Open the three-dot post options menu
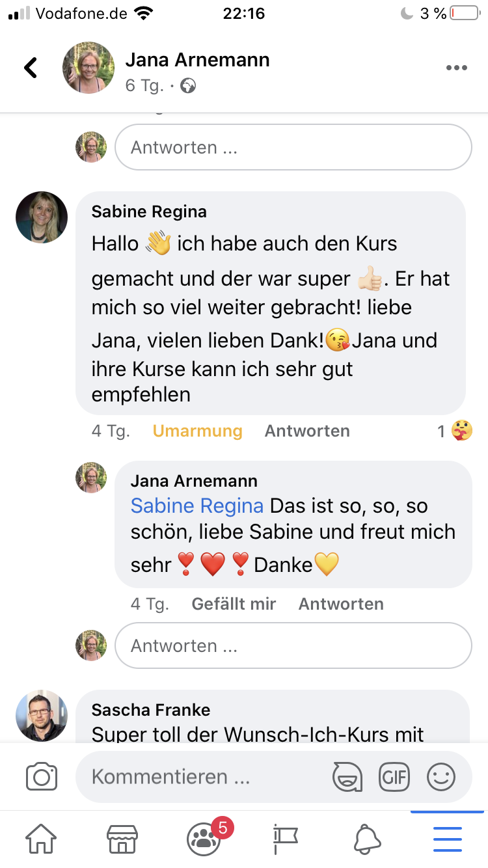 (457, 68)
